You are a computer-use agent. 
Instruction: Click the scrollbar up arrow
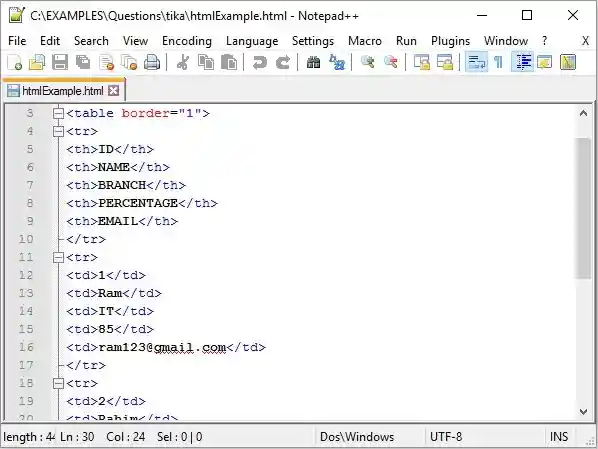(x=583, y=113)
